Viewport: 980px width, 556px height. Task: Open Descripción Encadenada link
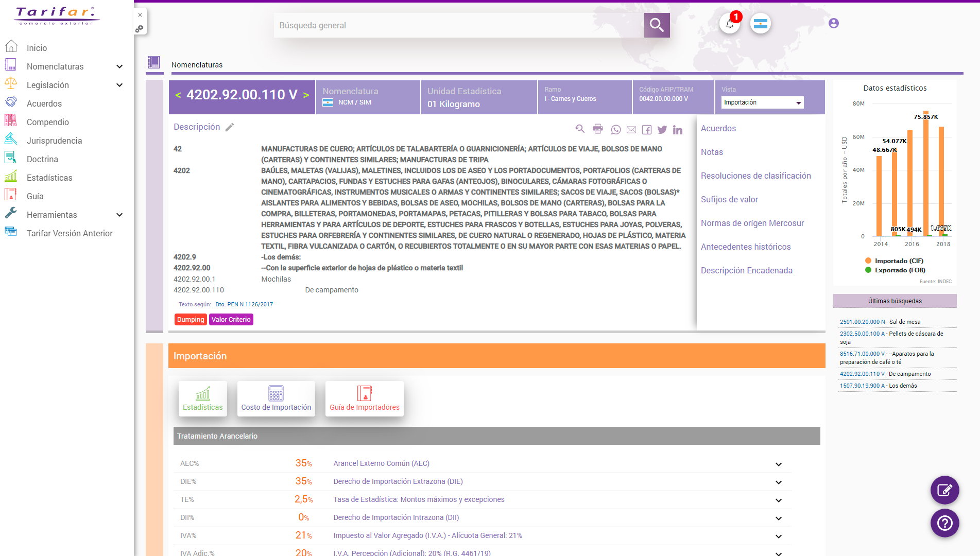coord(746,270)
